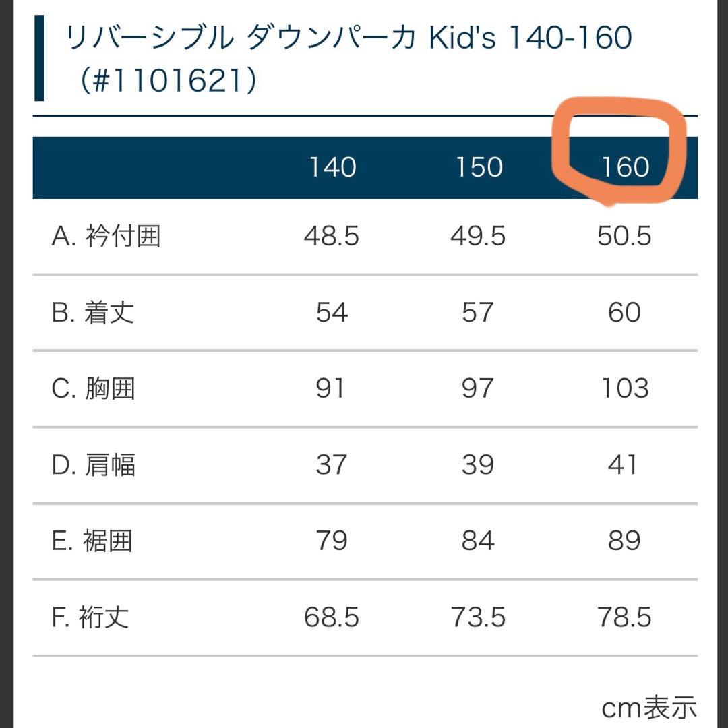Click the cm表示 unit label
This screenshot has height=728, width=728.
[648, 708]
